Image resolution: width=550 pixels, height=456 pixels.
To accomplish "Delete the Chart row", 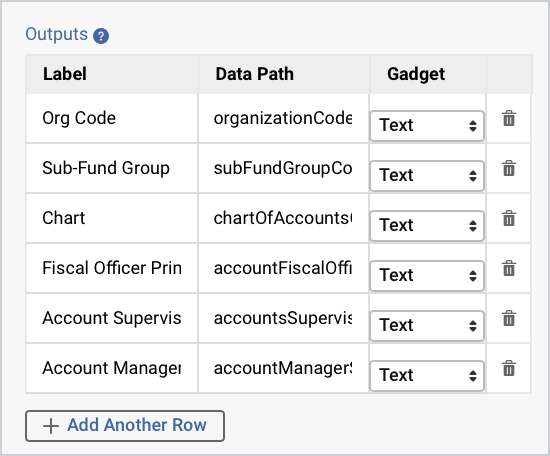I will pos(509,218).
